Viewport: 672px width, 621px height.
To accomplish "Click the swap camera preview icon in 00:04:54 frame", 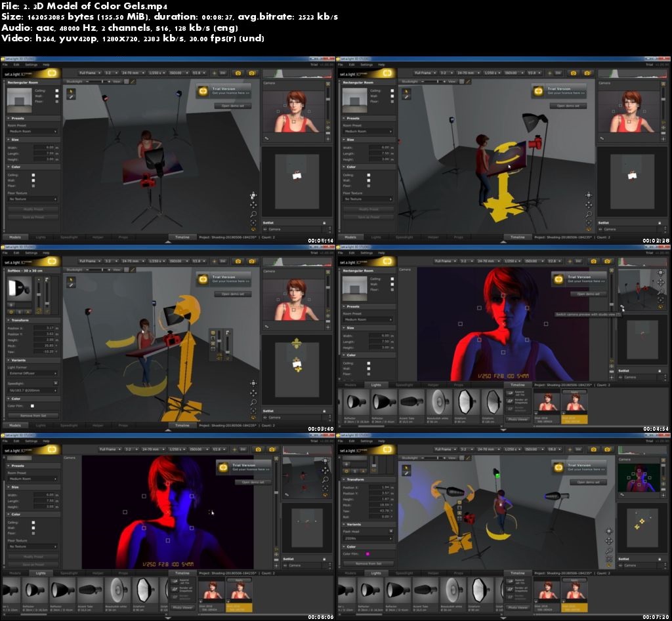I will 621,307.
